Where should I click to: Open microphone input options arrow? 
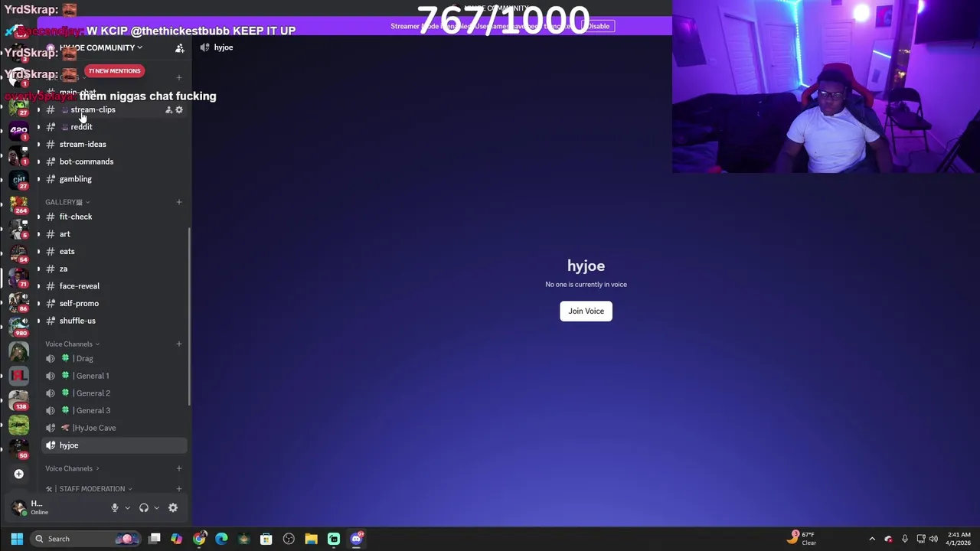tap(127, 507)
